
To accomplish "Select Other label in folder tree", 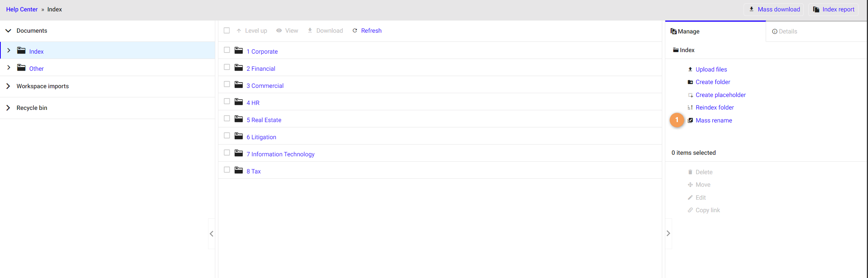I will click(x=37, y=69).
